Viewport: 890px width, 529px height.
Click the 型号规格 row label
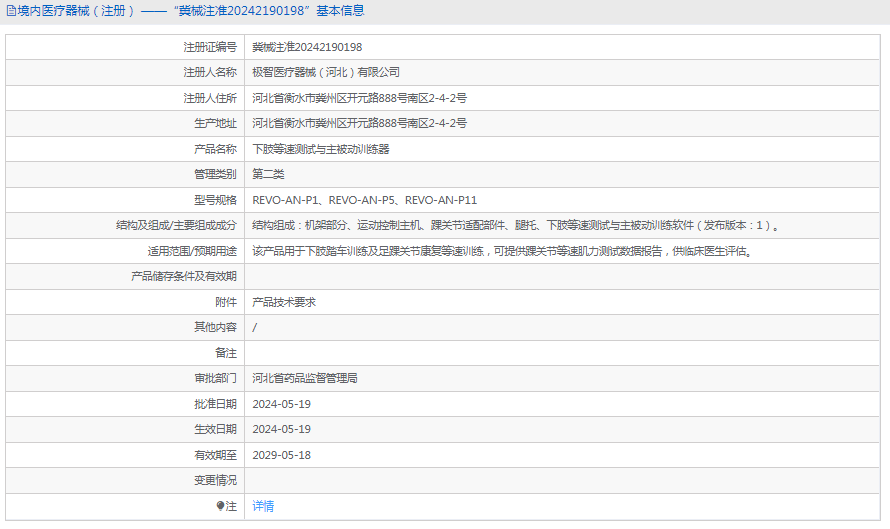pos(215,200)
